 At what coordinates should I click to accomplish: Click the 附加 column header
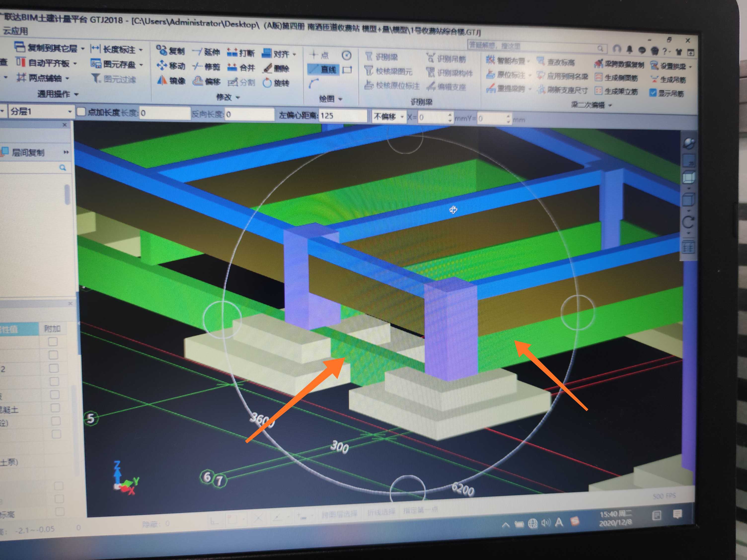coord(52,329)
